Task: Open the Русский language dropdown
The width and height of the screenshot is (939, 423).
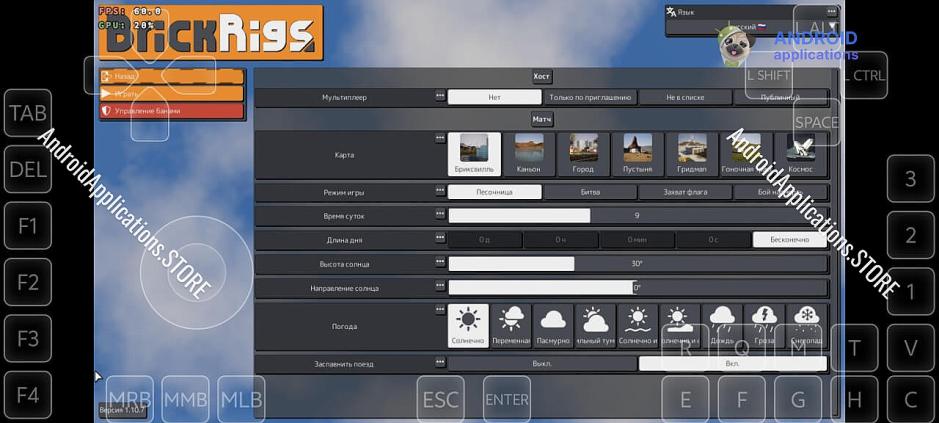Action: click(x=752, y=27)
